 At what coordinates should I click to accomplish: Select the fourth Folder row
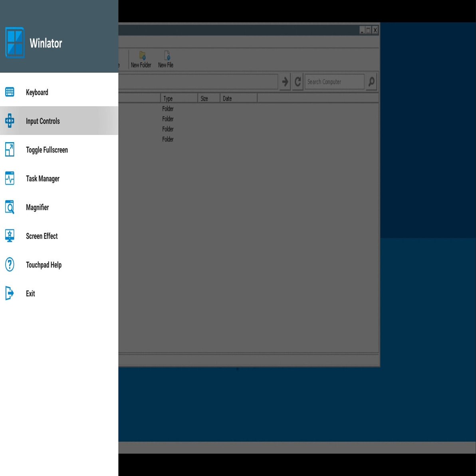pos(248,139)
